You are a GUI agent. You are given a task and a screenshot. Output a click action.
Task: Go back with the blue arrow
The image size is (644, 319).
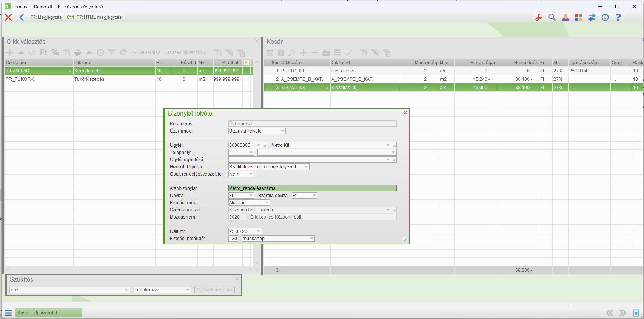[x=22, y=17]
